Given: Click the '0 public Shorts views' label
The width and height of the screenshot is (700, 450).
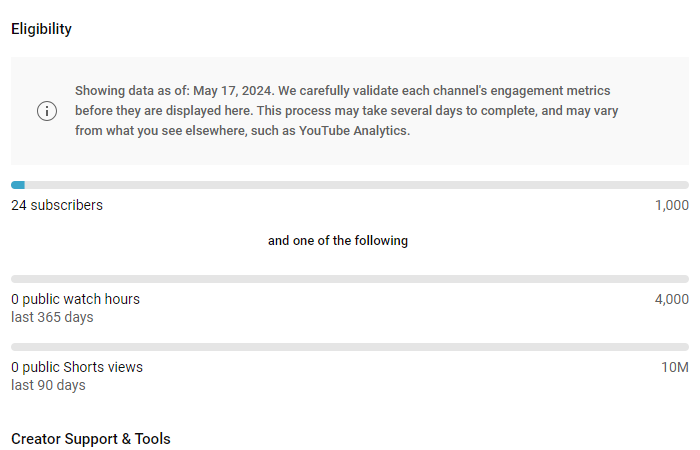Looking at the screenshot, I should [77, 367].
